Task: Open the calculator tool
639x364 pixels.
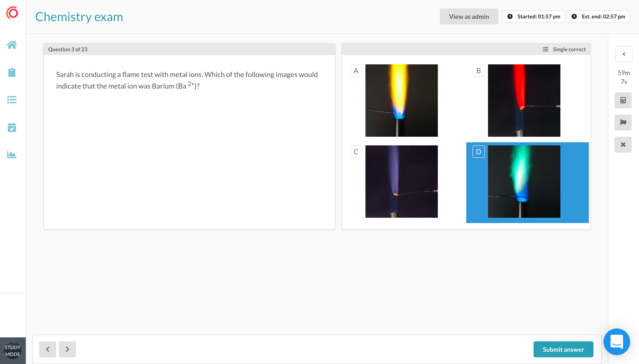Action: [x=623, y=100]
